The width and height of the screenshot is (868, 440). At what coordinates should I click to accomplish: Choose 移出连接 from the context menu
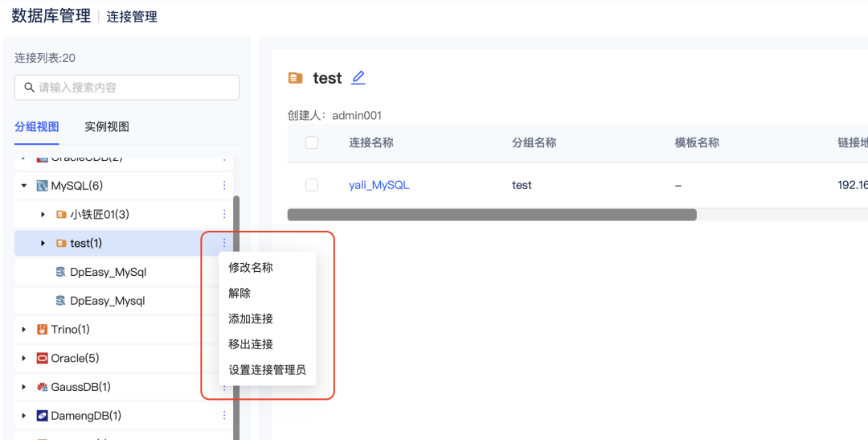point(251,344)
